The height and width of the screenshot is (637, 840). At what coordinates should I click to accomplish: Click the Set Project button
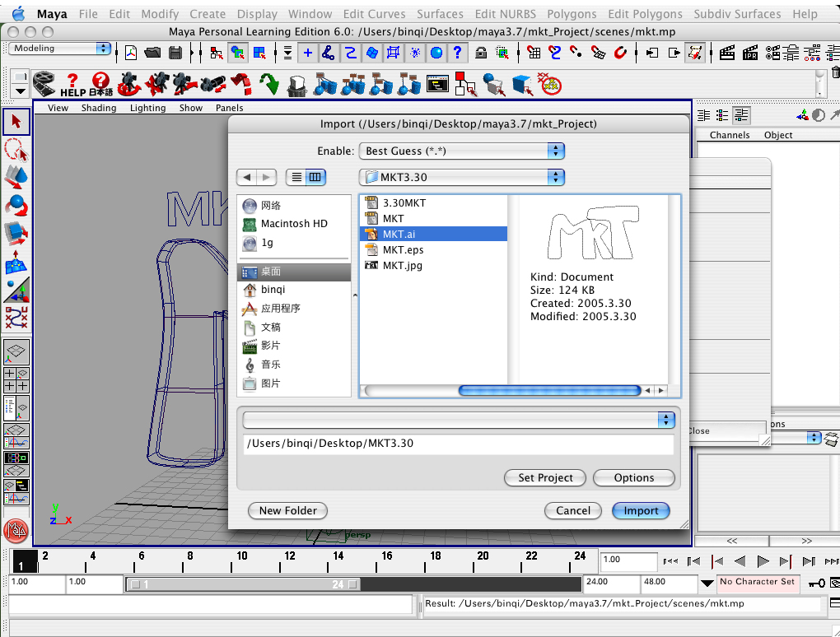click(545, 477)
